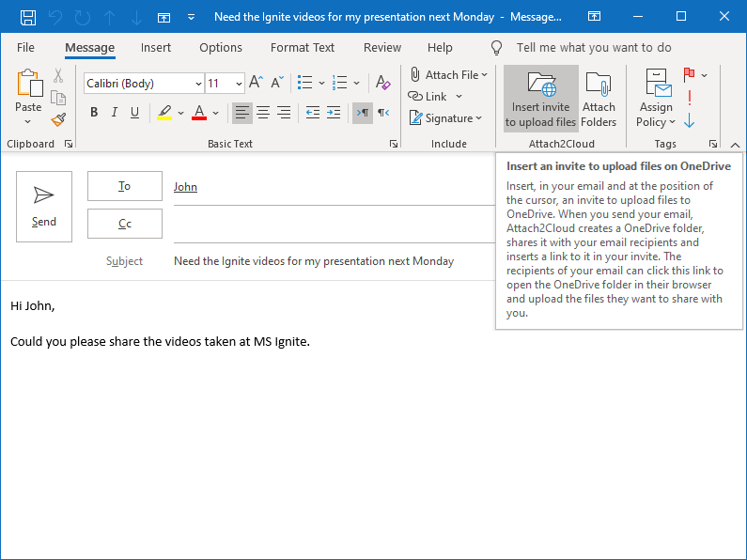Decrease indent icon
The height and width of the screenshot is (560, 747).
313,113
